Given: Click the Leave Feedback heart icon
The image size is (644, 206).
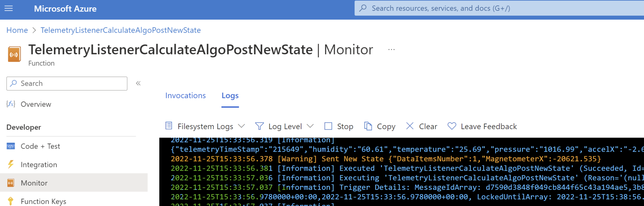Looking at the screenshot, I should (452, 126).
